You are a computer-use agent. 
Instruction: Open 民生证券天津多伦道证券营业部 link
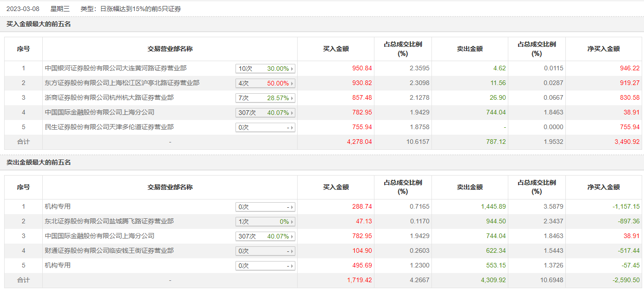coord(109,127)
